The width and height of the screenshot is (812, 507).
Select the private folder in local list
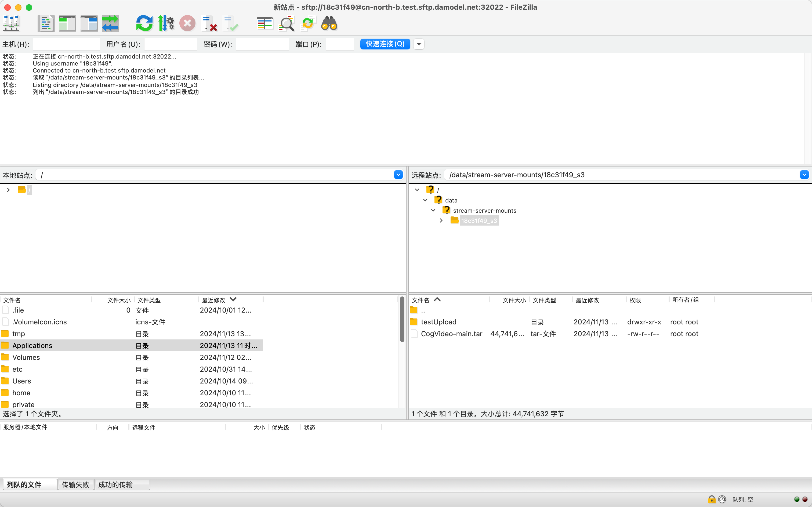tap(131, 404)
